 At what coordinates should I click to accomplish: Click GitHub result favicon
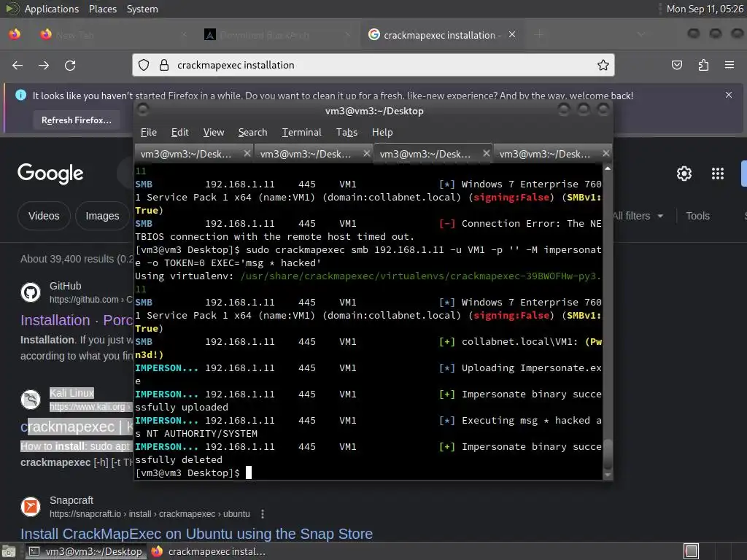click(31, 292)
